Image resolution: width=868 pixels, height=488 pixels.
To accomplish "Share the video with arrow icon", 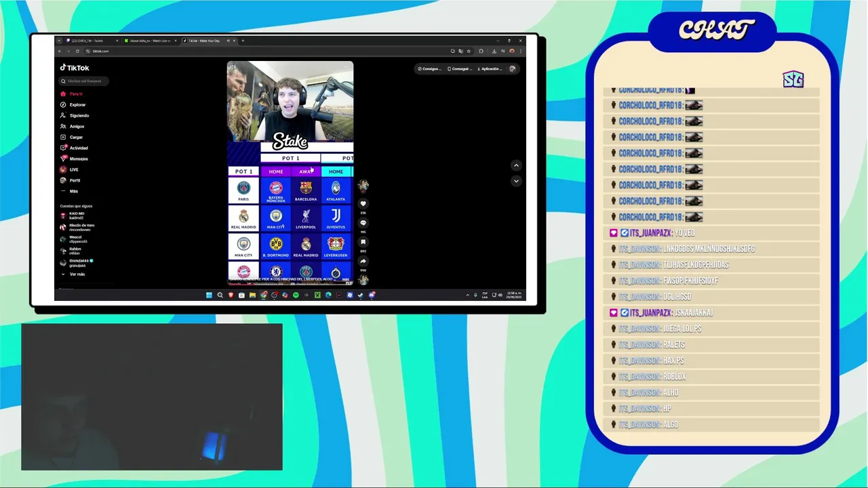I will 363,261.
